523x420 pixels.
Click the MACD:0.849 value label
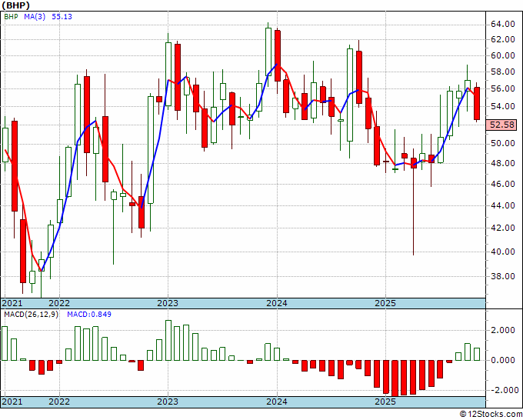click(89, 315)
